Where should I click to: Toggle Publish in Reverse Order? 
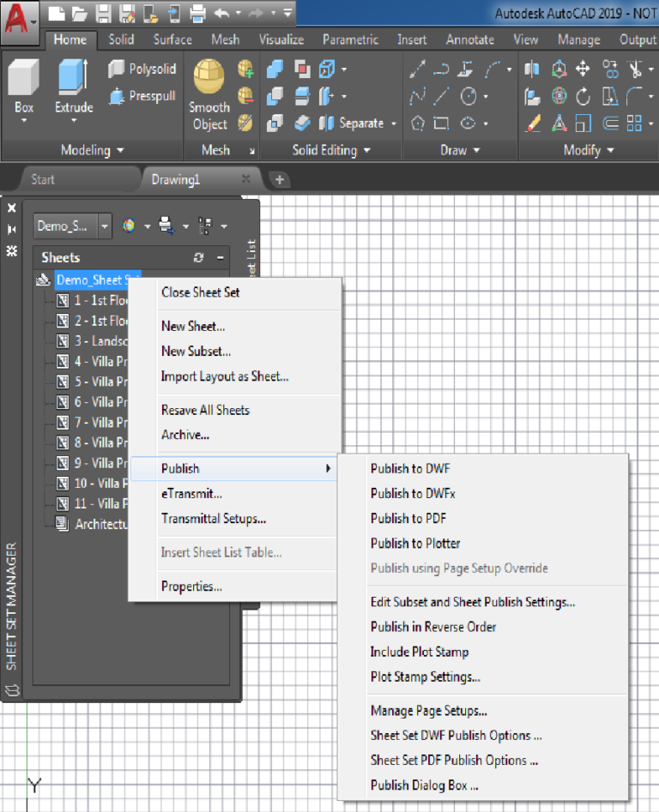tap(433, 627)
